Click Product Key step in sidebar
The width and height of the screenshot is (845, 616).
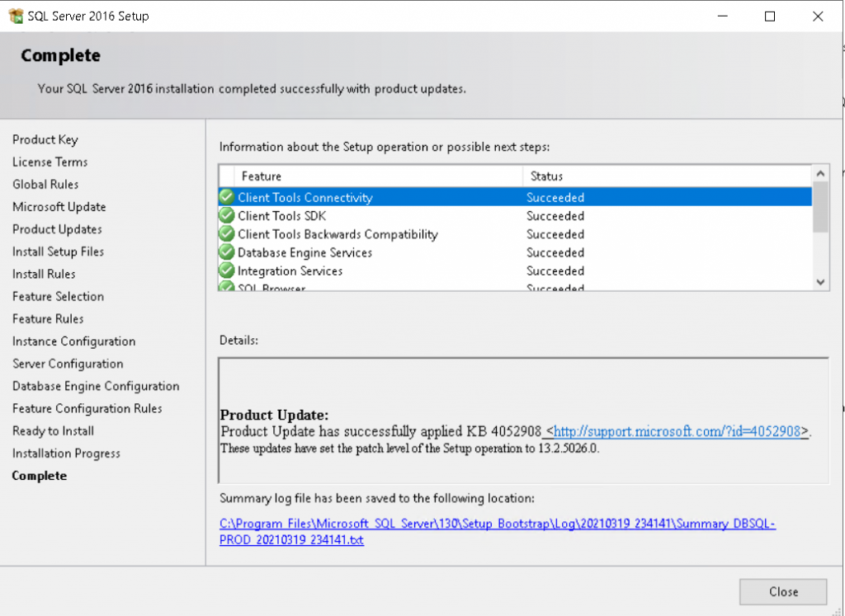coord(45,139)
